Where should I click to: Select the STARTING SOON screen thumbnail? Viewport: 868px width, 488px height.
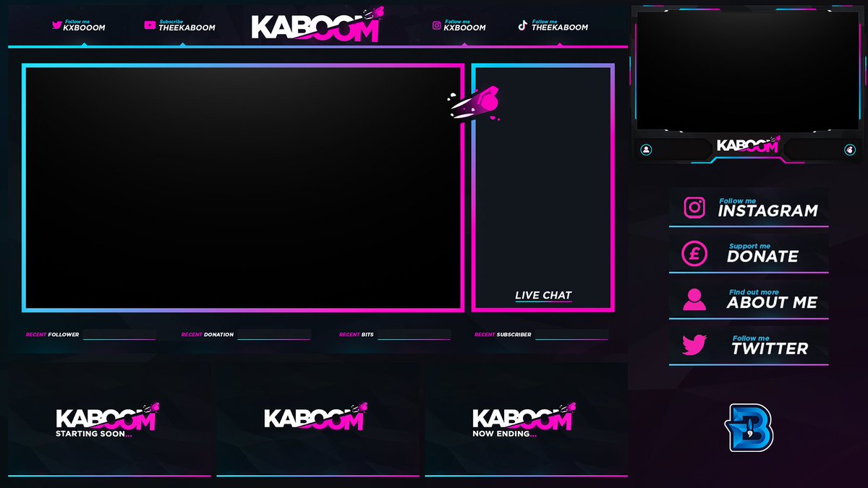click(x=110, y=419)
